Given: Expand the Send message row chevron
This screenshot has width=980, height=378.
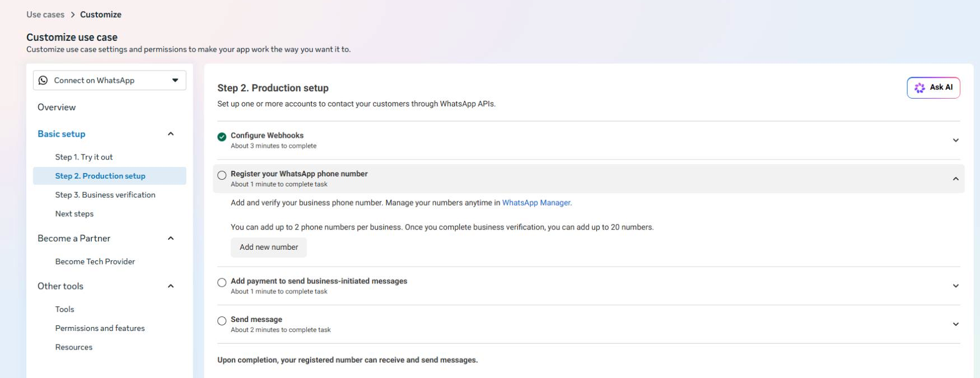Looking at the screenshot, I should [x=955, y=324].
